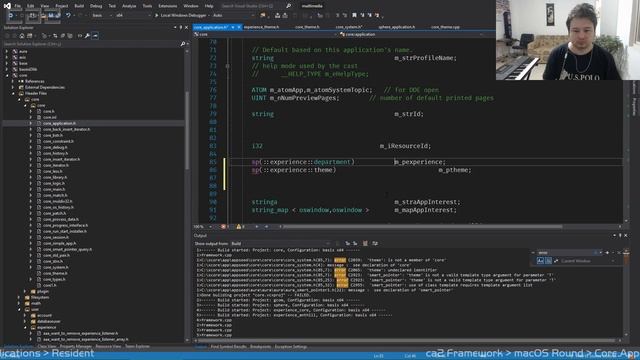Screen dimensions: 640x360
Task: Open the basis solution configuration dropdown
Action: click(x=102, y=16)
